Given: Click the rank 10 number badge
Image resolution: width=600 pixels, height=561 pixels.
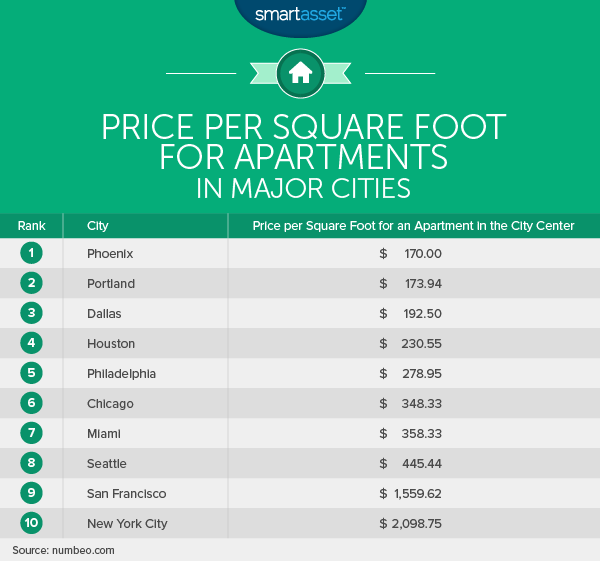Looking at the screenshot, I should pos(31,523).
